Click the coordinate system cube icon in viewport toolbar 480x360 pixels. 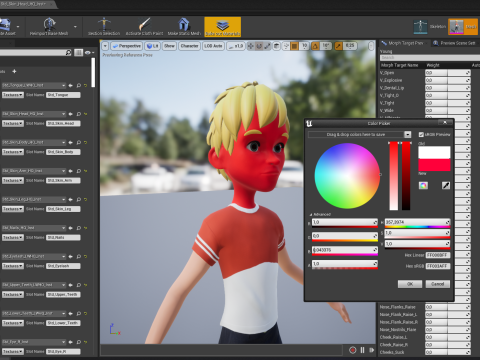pos(277,46)
